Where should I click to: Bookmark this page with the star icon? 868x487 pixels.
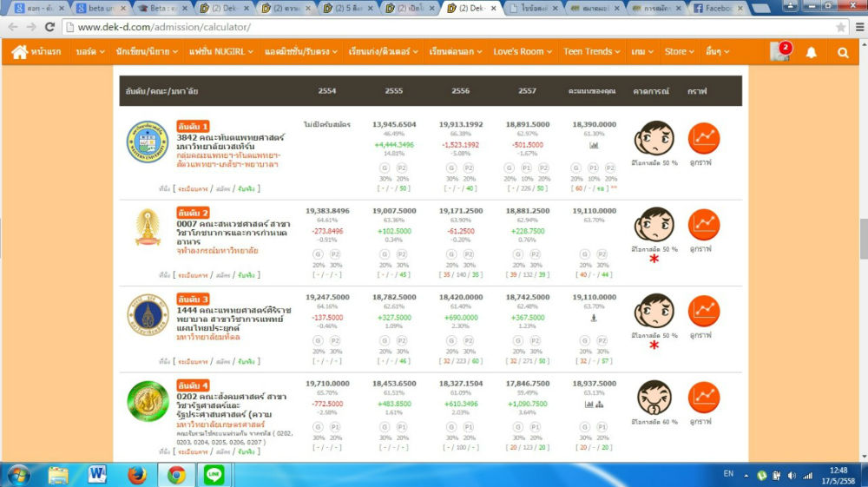pyautogui.click(x=840, y=27)
